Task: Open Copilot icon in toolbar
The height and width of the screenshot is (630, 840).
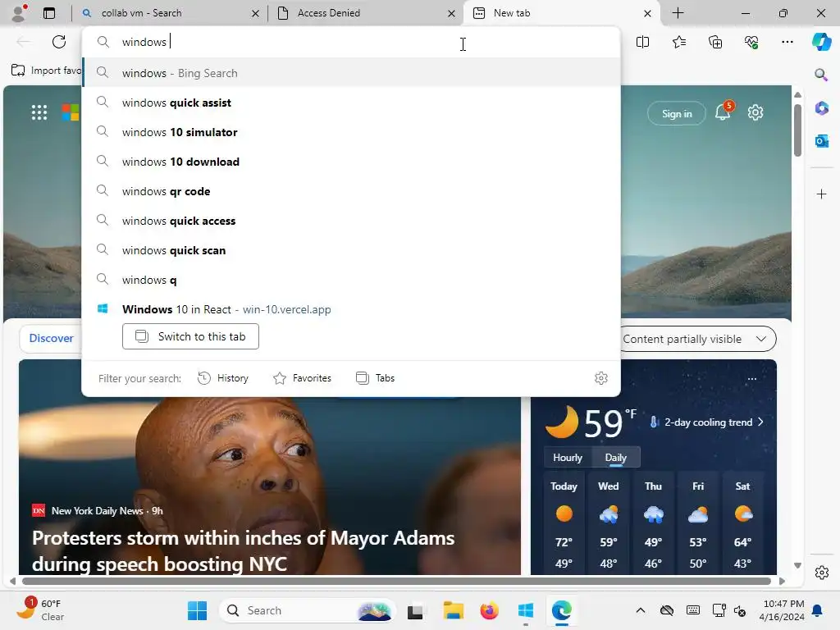Action: point(821,42)
